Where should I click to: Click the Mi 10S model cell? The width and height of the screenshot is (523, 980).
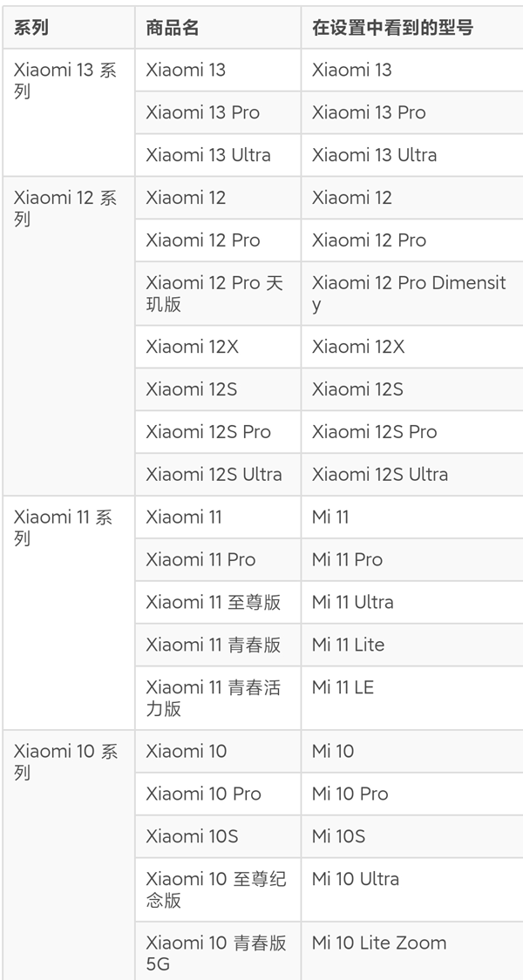click(x=338, y=836)
